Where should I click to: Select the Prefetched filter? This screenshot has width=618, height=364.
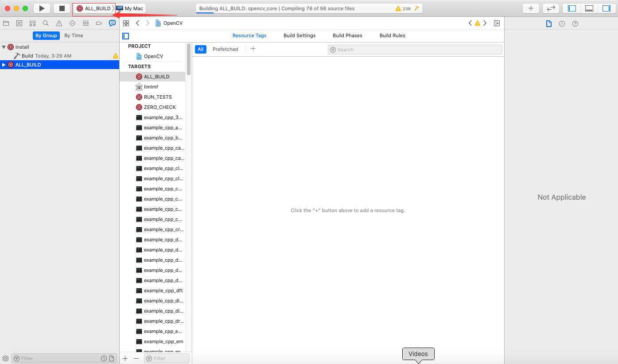[x=225, y=49]
